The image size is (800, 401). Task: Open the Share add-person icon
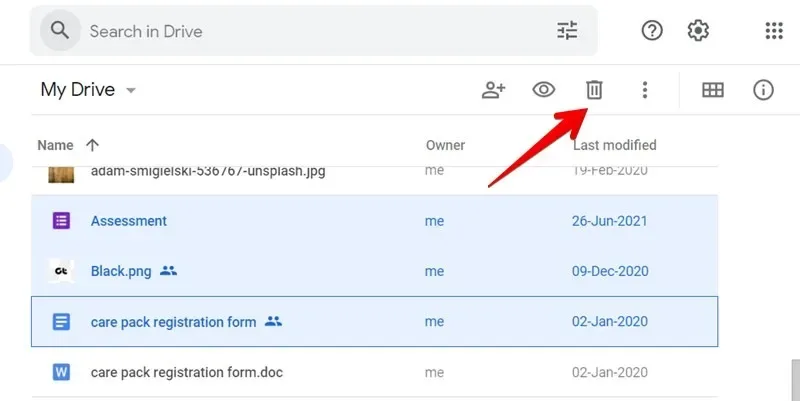[493, 90]
